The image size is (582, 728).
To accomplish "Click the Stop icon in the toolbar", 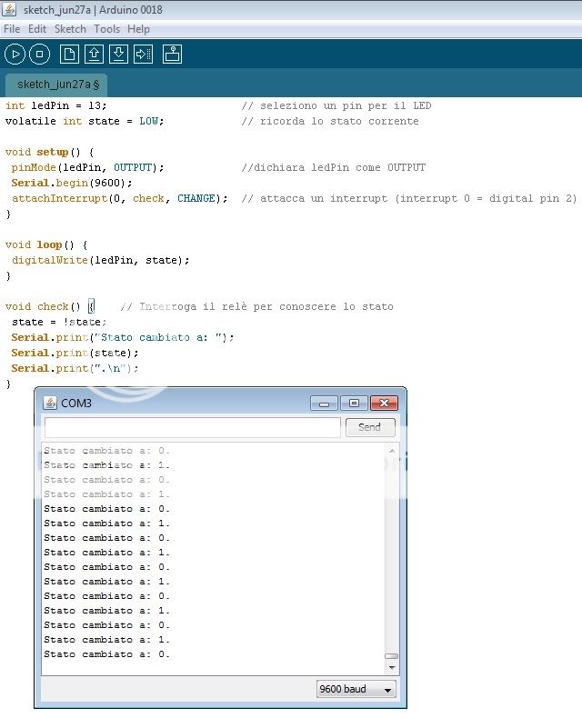I will point(39,55).
